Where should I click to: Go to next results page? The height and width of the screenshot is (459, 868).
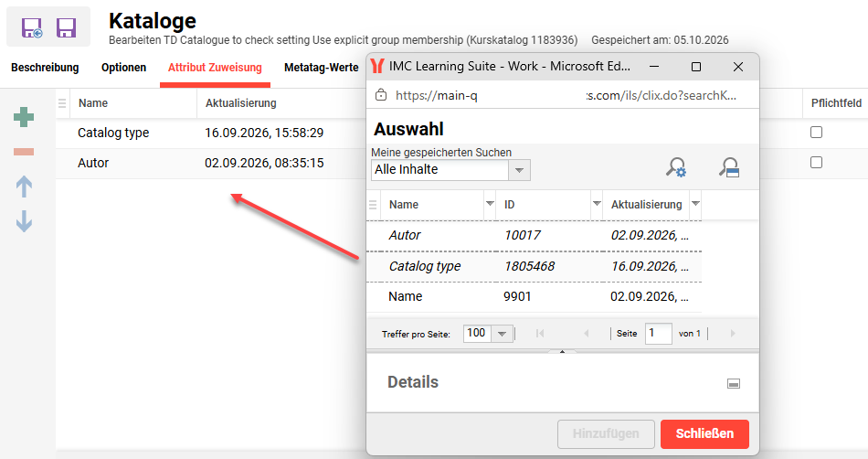point(733,334)
